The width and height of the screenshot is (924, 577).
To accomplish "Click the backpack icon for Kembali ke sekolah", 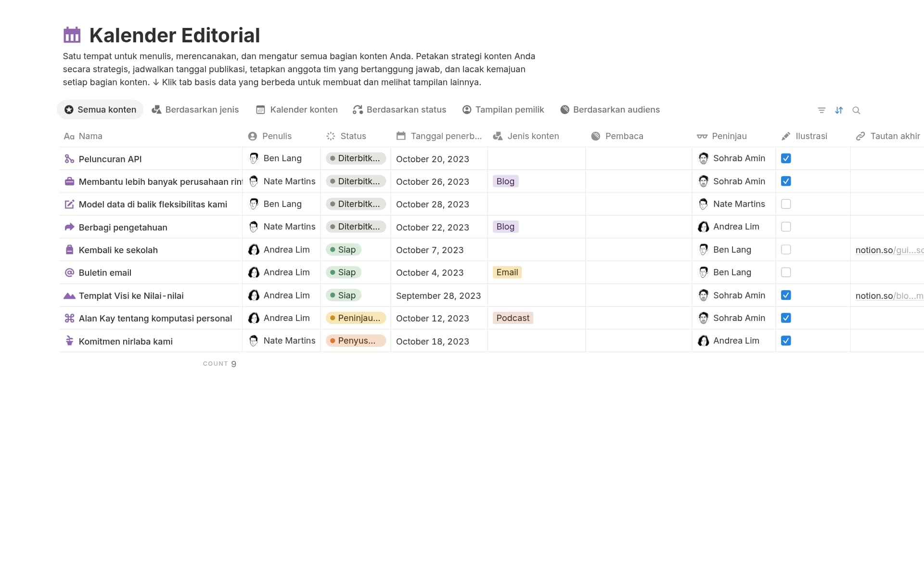I will [x=69, y=250].
